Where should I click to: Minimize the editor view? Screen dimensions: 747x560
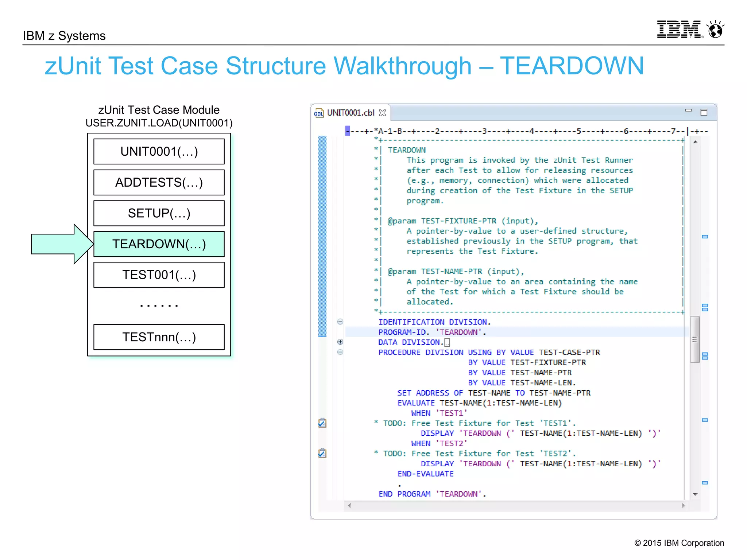coord(688,110)
